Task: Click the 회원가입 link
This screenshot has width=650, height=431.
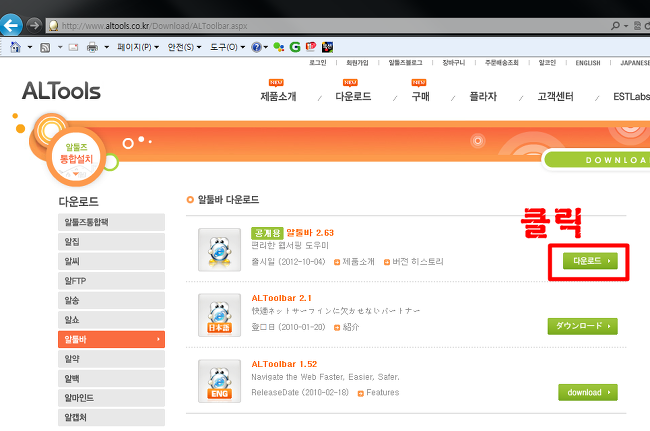Action: (x=357, y=63)
